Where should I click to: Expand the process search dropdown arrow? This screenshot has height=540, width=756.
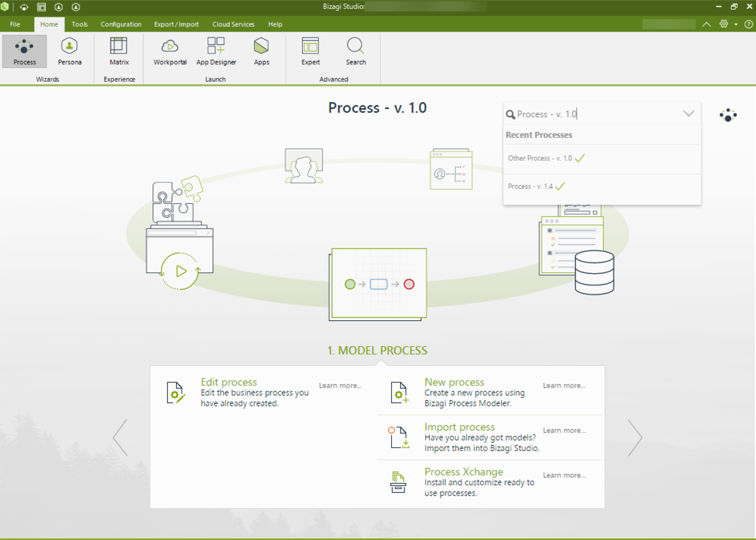[688, 114]
